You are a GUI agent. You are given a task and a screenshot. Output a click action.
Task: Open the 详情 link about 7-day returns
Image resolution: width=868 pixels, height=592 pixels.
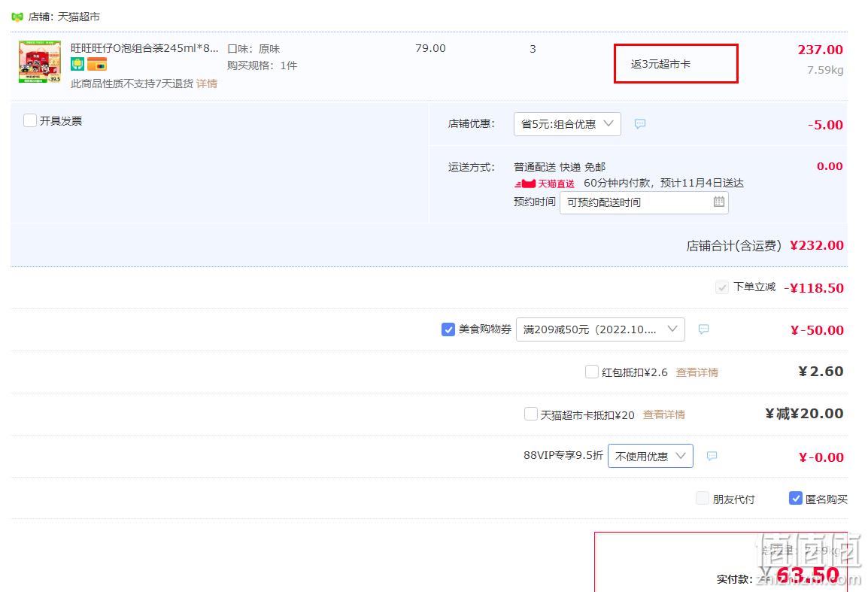[x=207, y=83]
